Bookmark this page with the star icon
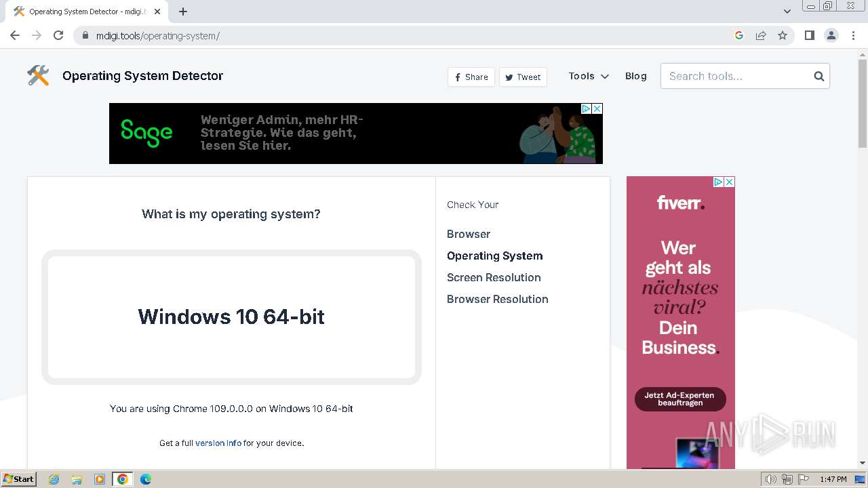The image size is (868, 488). point(783,35)
